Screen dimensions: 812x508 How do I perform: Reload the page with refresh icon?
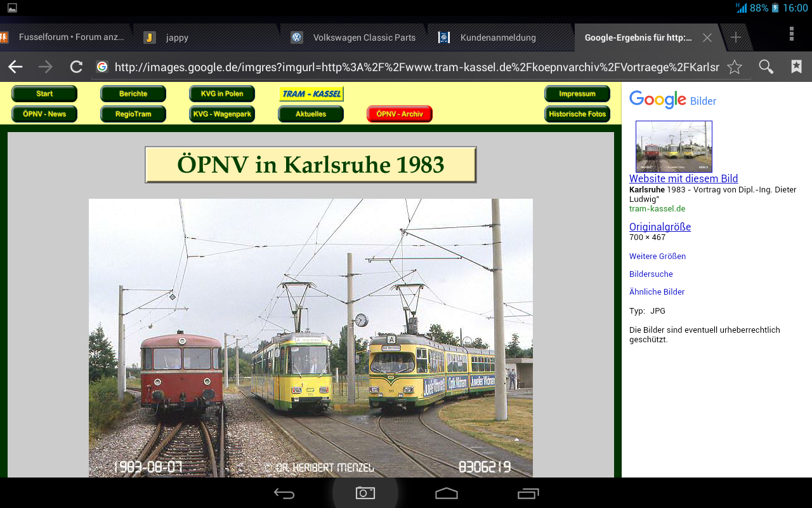76,67
